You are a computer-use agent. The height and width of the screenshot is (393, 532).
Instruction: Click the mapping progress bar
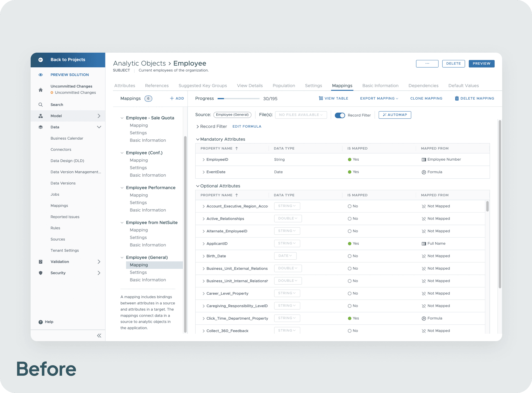[x=238, y=99]
